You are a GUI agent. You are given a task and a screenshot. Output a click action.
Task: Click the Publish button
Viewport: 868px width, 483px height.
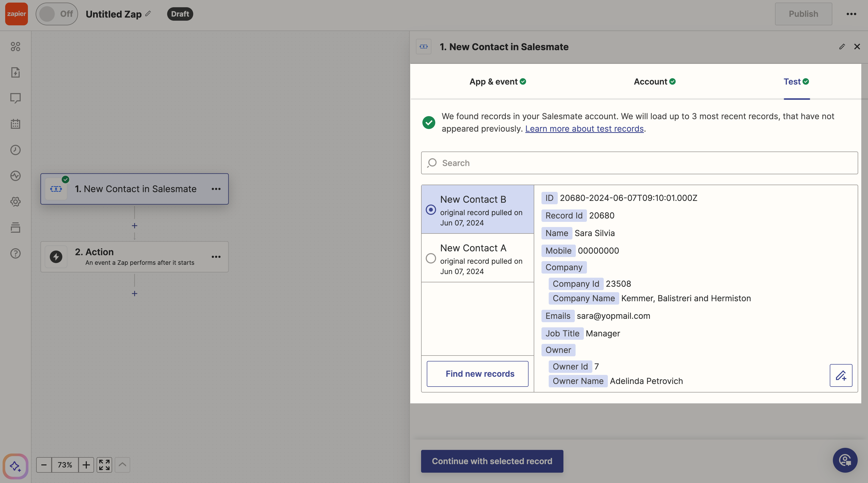[x=803, y=14]
